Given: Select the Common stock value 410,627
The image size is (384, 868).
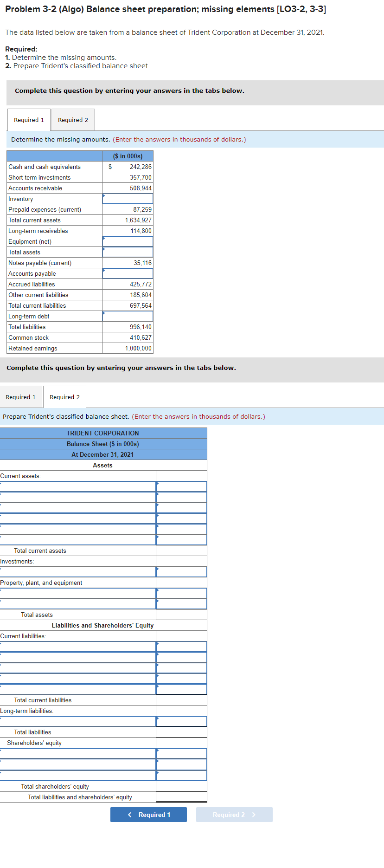Looking at the screenshot, I should tap(141, 337).
